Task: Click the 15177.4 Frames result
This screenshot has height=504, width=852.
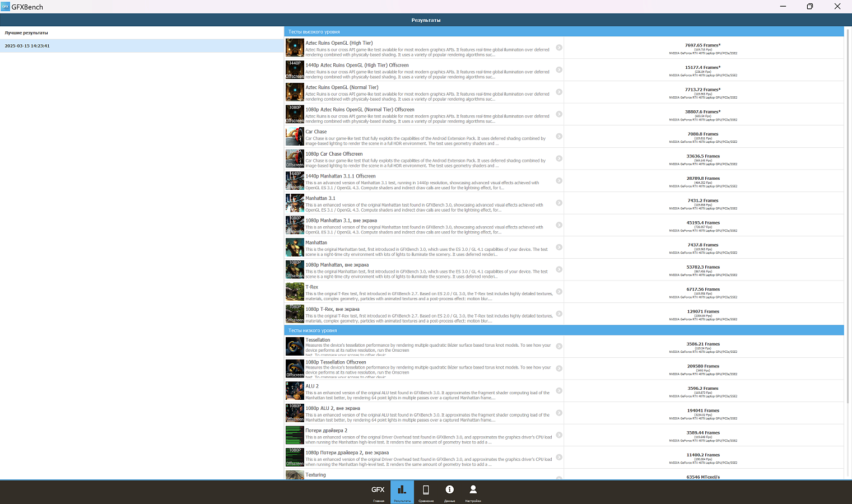Action: coord(703,67)
